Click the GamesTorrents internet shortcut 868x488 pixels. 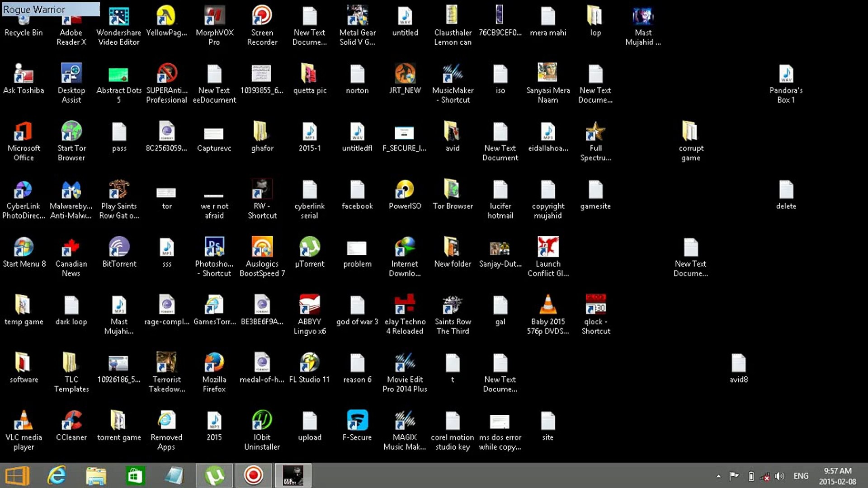[214, 311]
